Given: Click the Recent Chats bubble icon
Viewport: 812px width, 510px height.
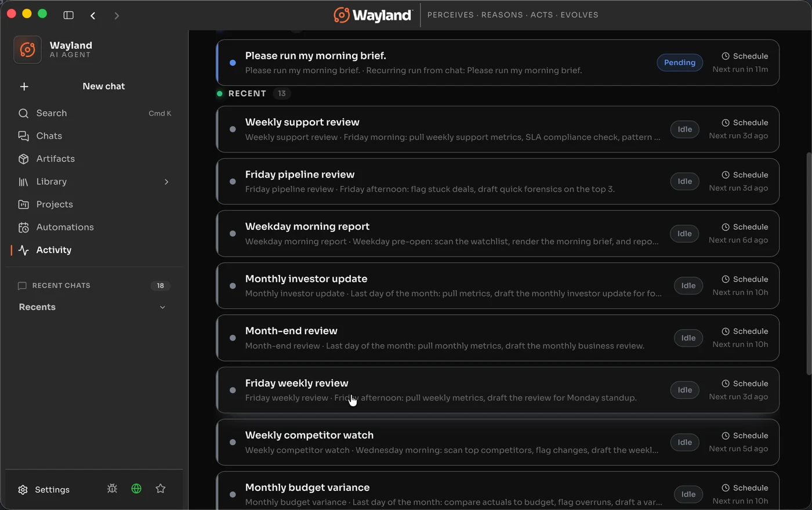Looking at the screenshot, I should 22,285.
